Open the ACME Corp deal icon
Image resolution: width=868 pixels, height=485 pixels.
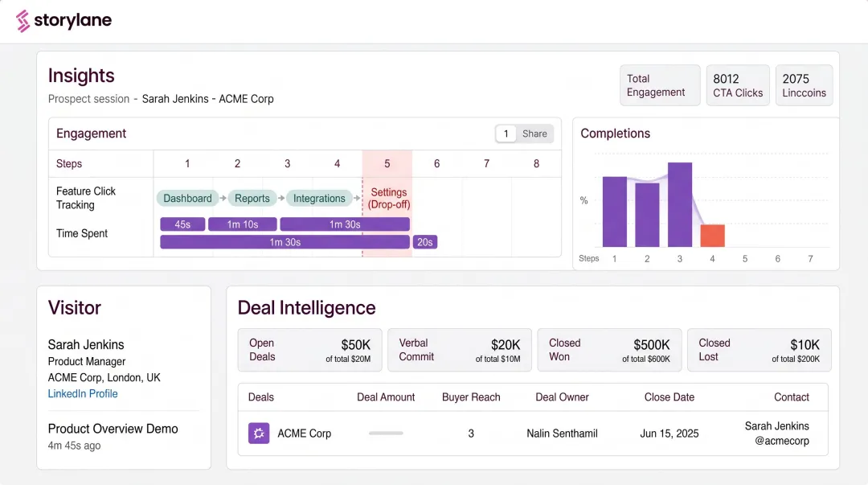click(259, 434)
